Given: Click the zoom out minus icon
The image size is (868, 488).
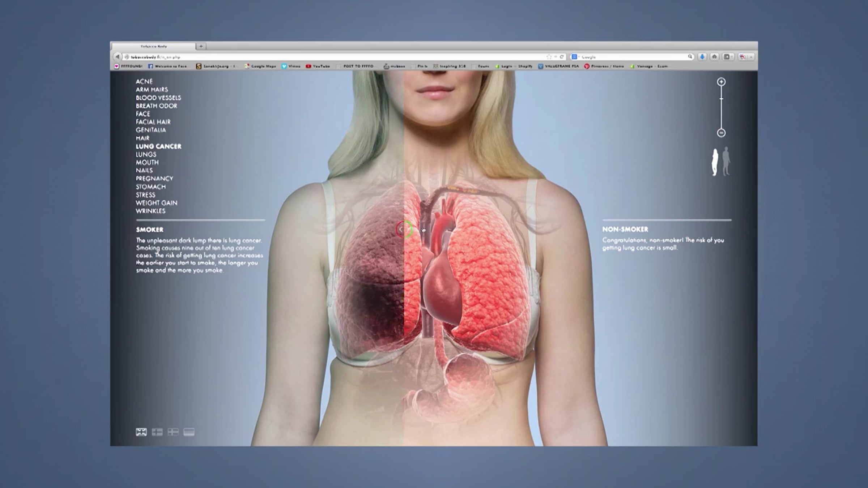Looking at the screenshot, I should coord(721,133).
